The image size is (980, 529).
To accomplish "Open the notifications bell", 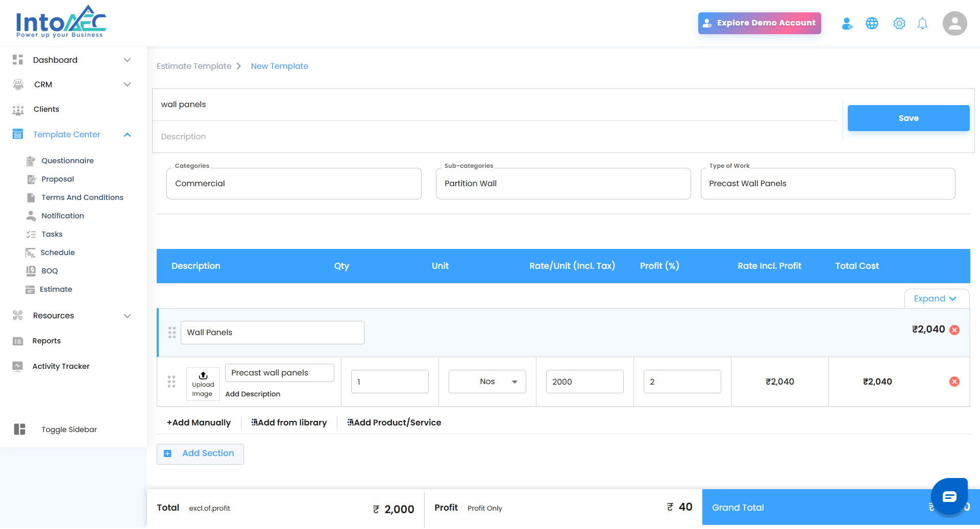I will (x=922, y=23).
